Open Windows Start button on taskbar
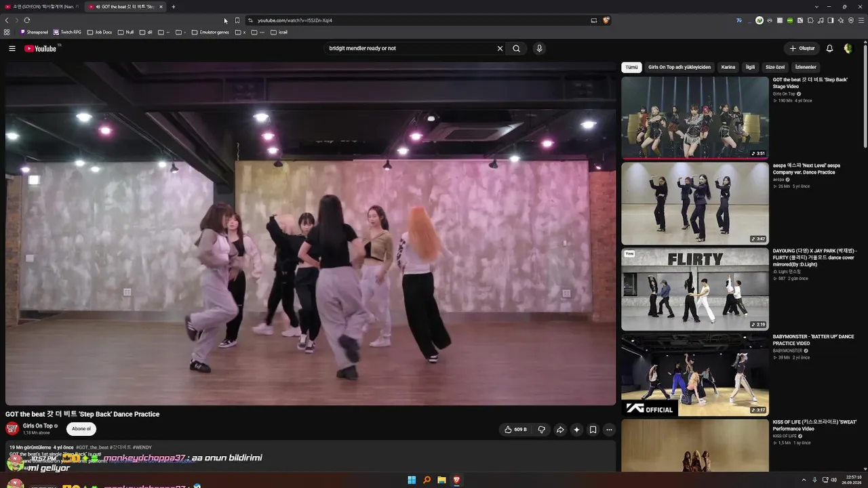868x488 pixels. click(412, 480)
